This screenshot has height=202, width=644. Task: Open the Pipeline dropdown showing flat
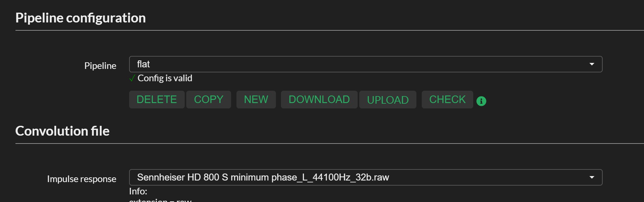(x=366, y=64)
